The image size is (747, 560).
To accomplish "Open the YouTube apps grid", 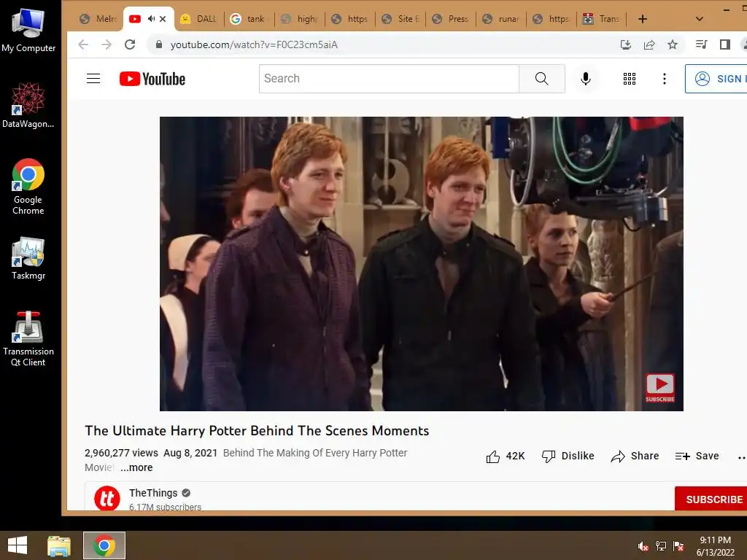I will (x=630, y=79).
